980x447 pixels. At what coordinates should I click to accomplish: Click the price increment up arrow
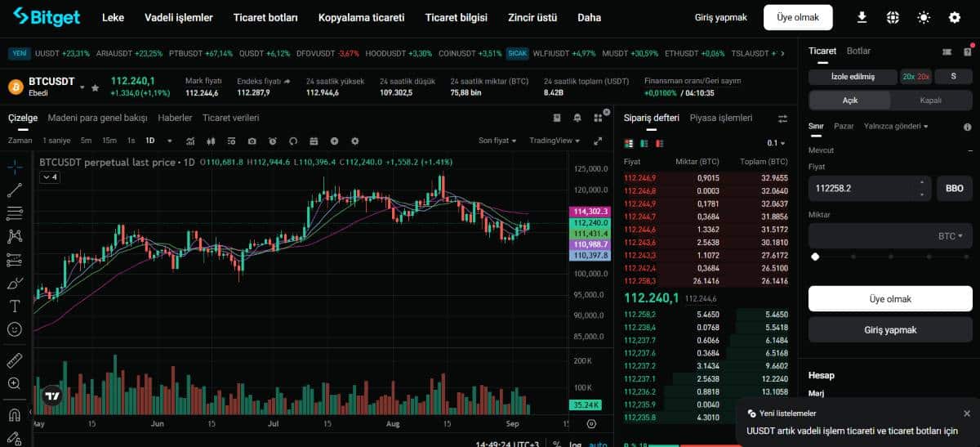point(922,182)
